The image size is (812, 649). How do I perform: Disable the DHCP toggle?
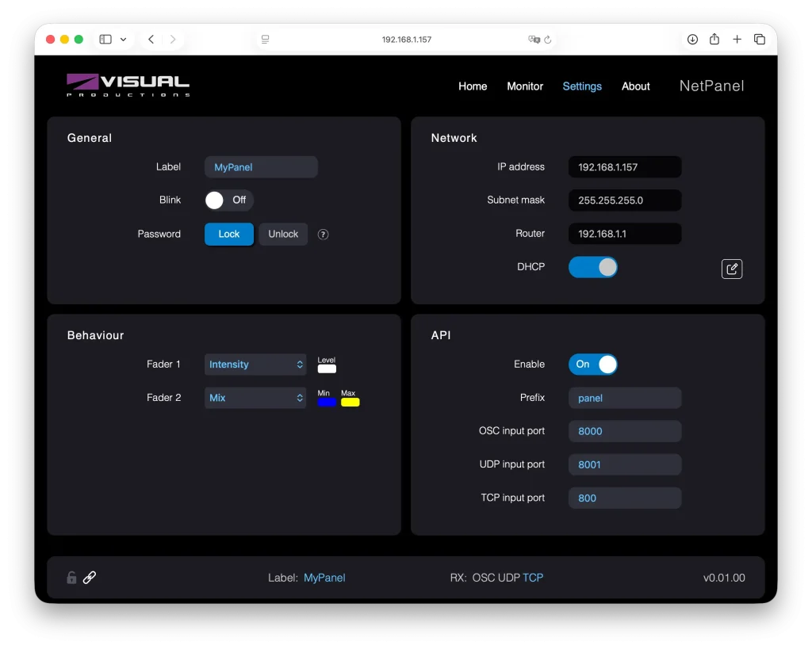click(592, 267)
